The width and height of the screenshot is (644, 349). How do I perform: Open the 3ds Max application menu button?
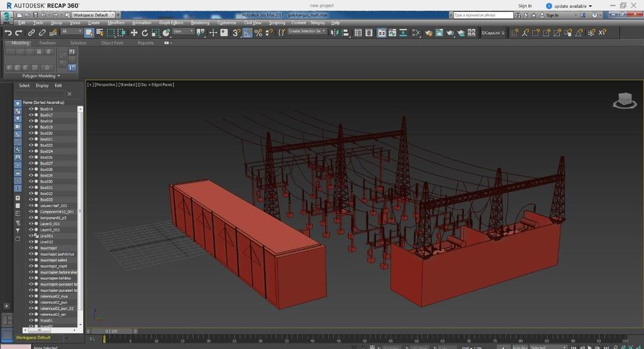[x=6, y=18]
